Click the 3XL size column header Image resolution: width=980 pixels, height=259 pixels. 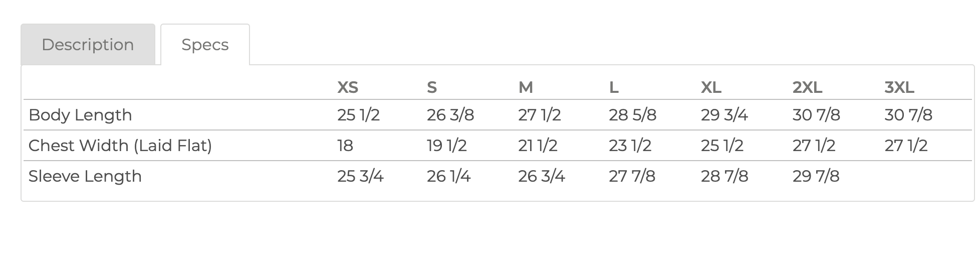coord(899,87)
